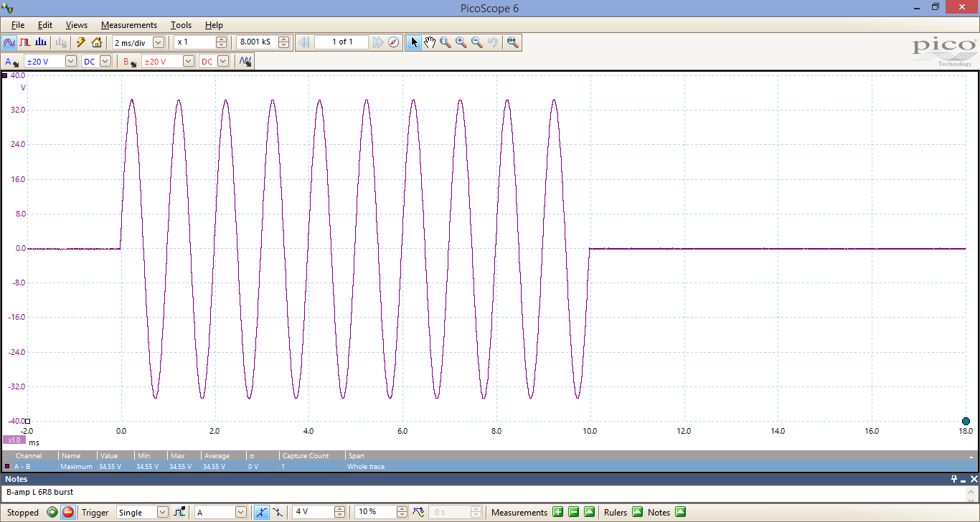The width and height of the screenshot is (980, 522).
Task: Click the Home setup icon
Action: pyautogui.click(x=97, y=42)
